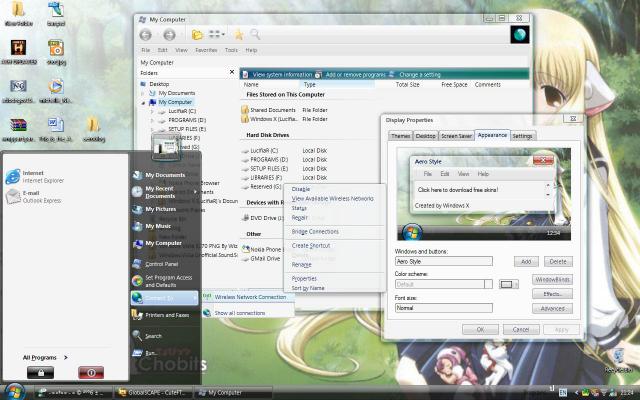This screenshot has height=400, width=640.
Task: Switch to the Screen Saver tab
Action: coord(456,136)
